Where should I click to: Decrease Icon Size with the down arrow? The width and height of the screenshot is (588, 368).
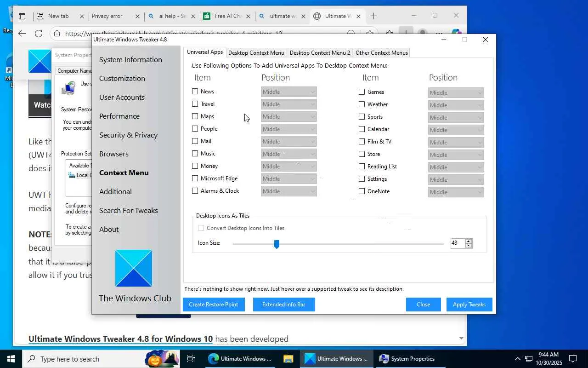(x=469, y=246)
